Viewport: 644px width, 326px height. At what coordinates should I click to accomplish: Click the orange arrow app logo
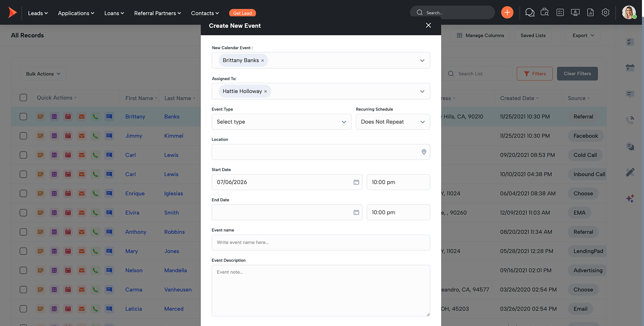click(13, 13)
